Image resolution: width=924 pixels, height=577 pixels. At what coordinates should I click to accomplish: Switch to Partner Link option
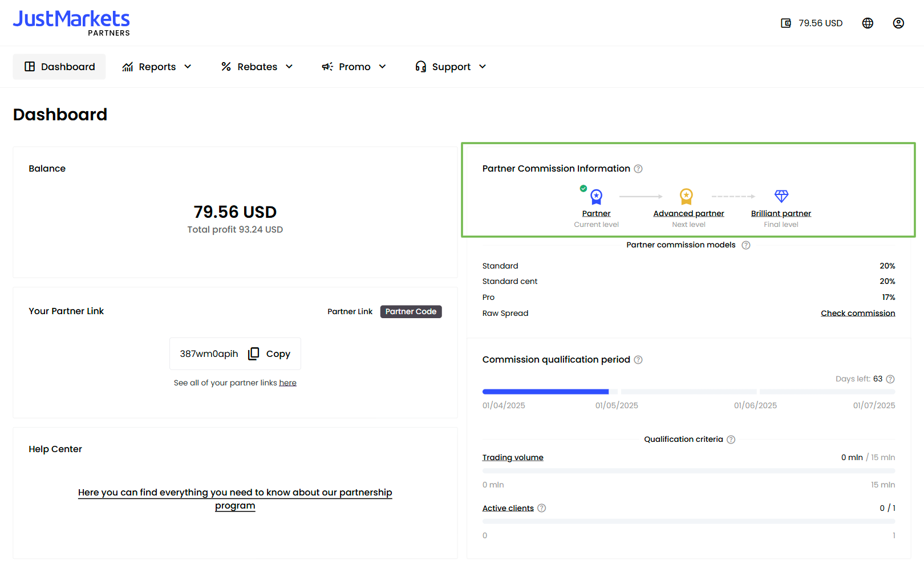350,311
